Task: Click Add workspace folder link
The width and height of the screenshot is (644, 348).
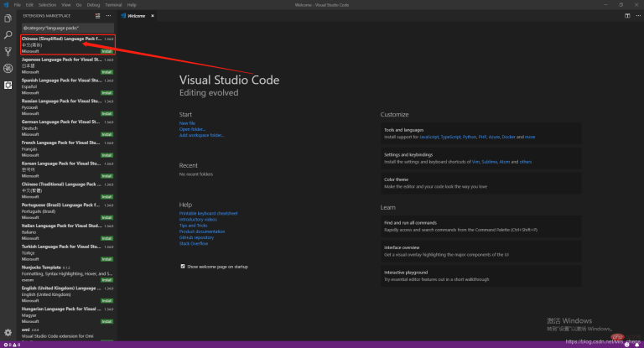Action: pyautogui.click(x=201, y=135)
